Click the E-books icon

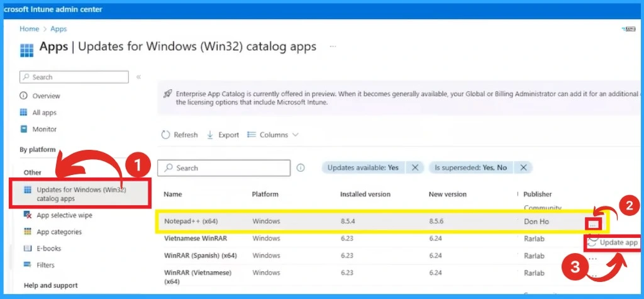coord(28,249)
